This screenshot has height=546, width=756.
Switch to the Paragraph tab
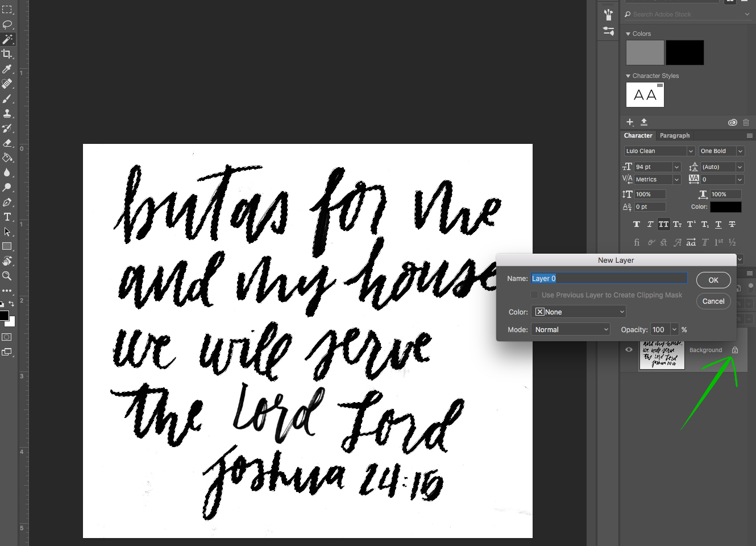(675, 135)
